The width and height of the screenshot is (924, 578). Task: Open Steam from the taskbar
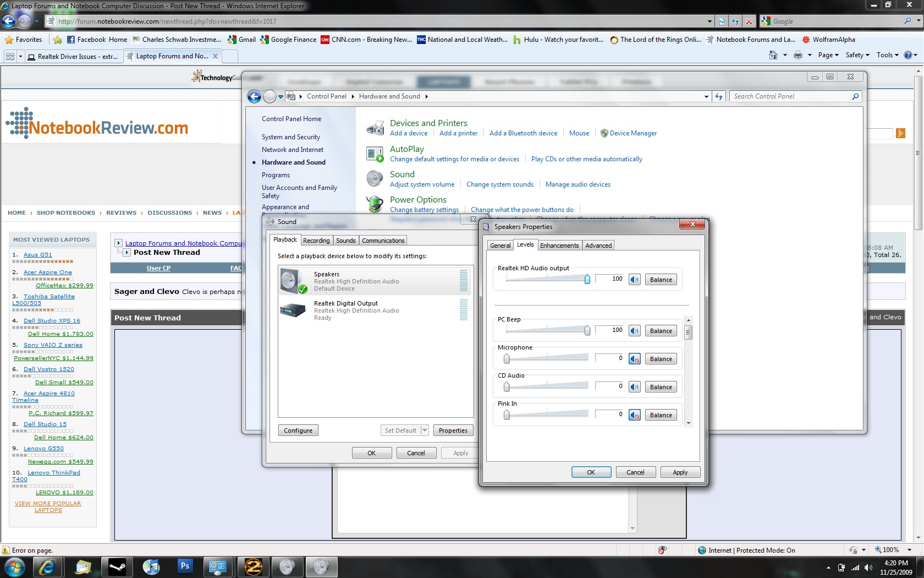coord(117,567)
